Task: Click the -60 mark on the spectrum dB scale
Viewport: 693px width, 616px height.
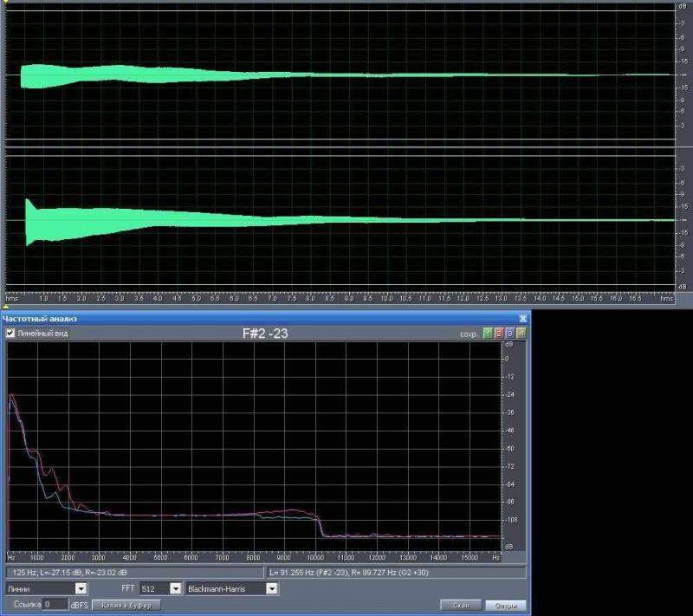Action: tap(509, 448)
